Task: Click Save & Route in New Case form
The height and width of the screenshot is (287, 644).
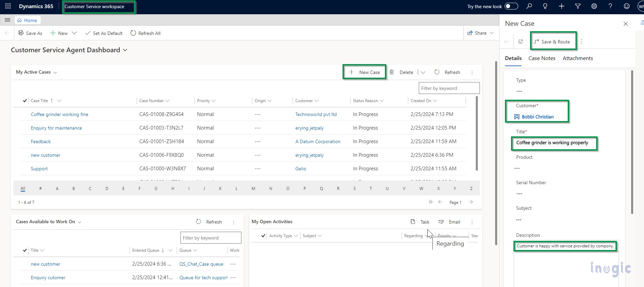Action: point(552,41)
